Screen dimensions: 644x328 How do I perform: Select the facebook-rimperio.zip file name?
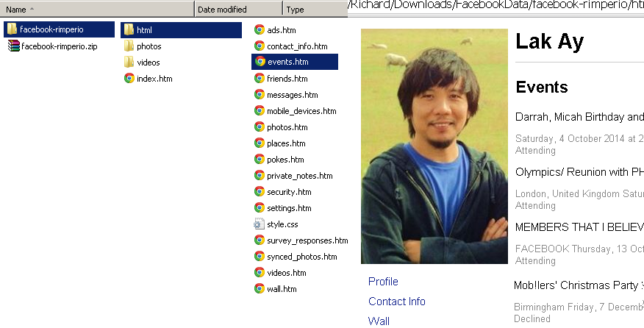59,46
